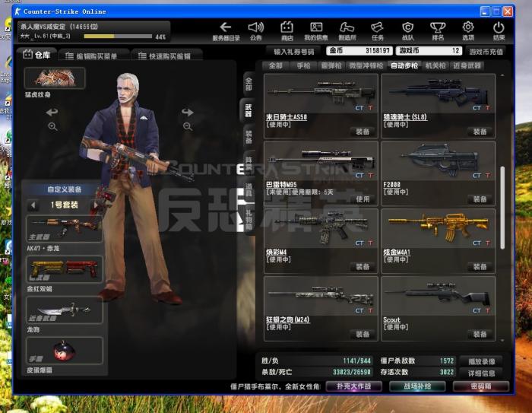Image resolution: width=532 pixels, height=413 pixels.
Task: Equip the F2000 rifle
Action: 480,199
